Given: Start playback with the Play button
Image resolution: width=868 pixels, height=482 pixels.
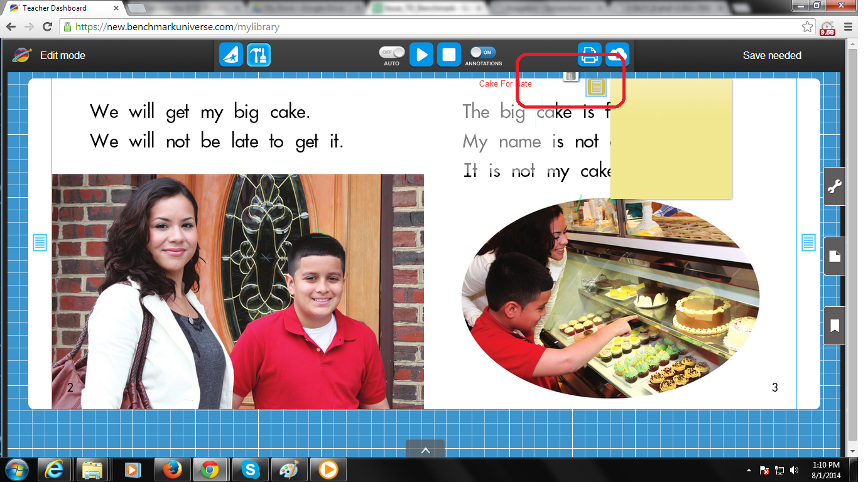Looking at the screenshot, I should click(x=421, y=55).
